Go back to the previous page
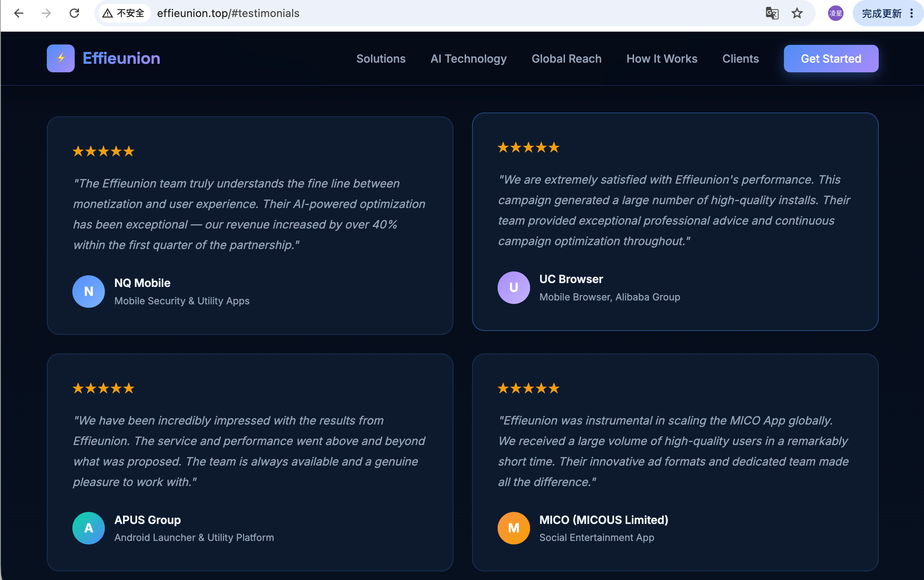 pos(19,13)
